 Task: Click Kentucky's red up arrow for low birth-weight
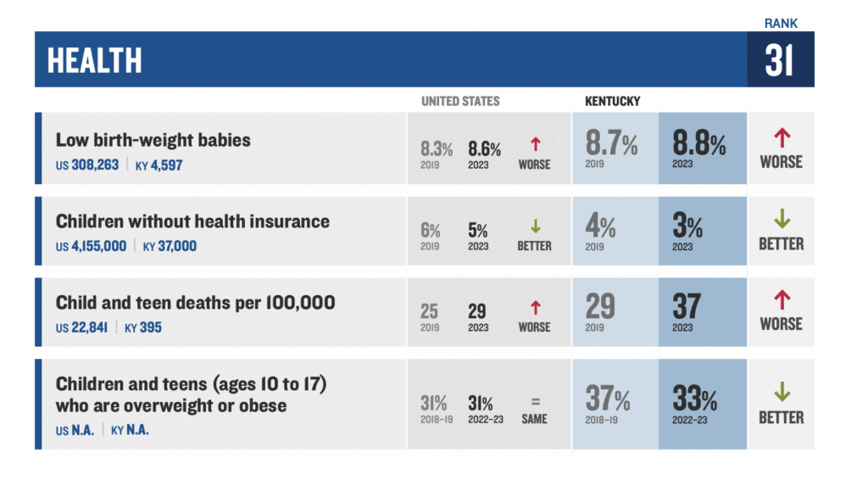[x=781, y=137]
